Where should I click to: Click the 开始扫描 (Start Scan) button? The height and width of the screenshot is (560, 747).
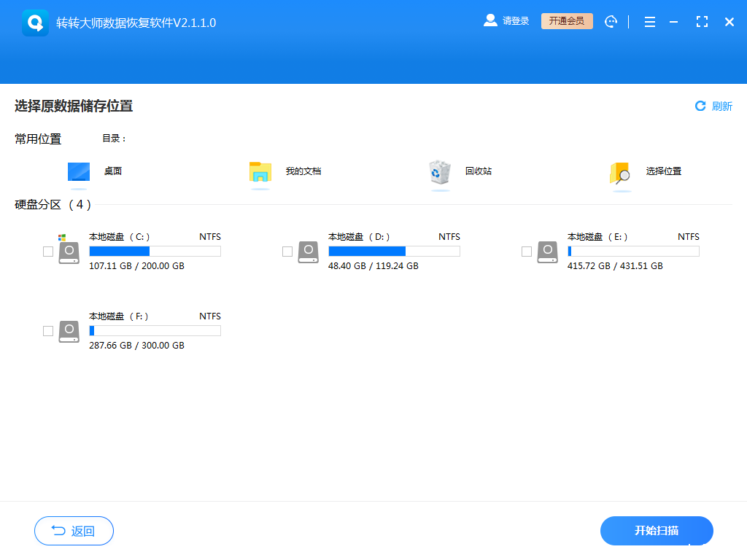[656, 531]
